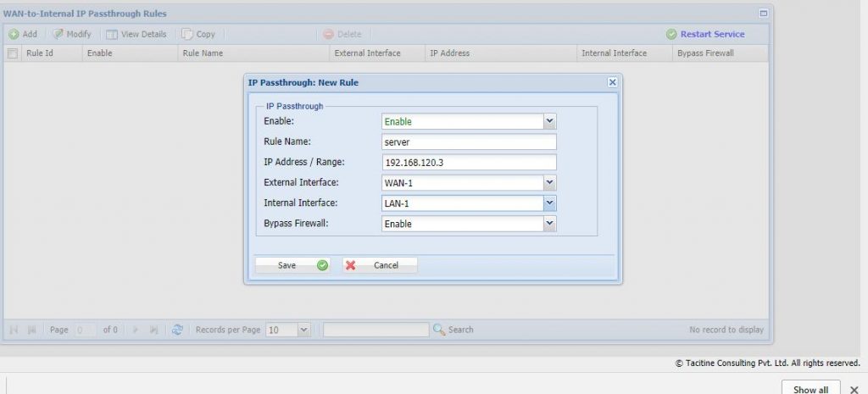Click the Restart Service link
This screenshot has height=394, width=868.
pos(712,35)
